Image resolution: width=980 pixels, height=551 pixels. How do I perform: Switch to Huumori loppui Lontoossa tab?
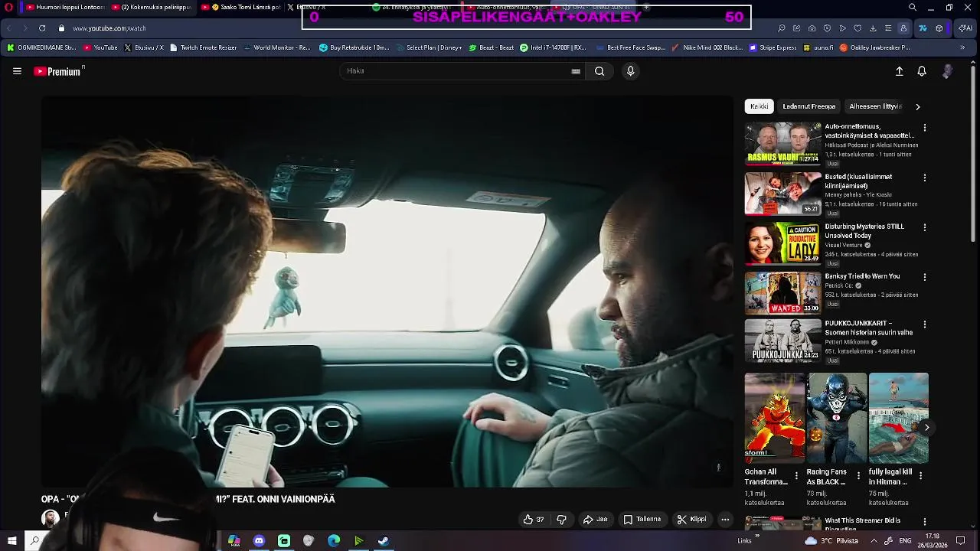click(65, 7)
